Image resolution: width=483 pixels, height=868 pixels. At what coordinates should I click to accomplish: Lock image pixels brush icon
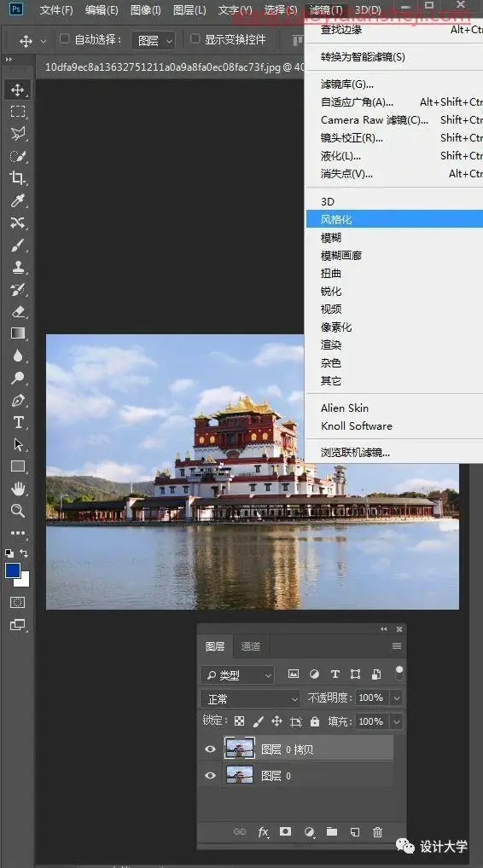pyautogui.click(x=258, y=720)
